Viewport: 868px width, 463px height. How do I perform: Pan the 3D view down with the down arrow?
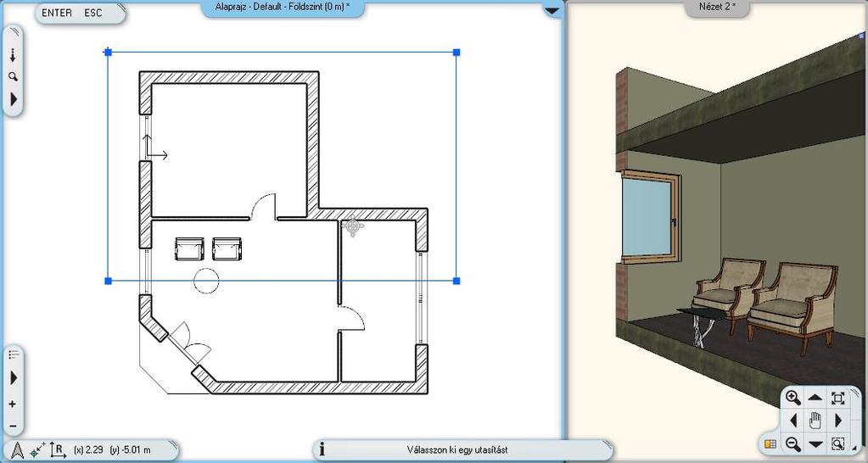[815, 444]
